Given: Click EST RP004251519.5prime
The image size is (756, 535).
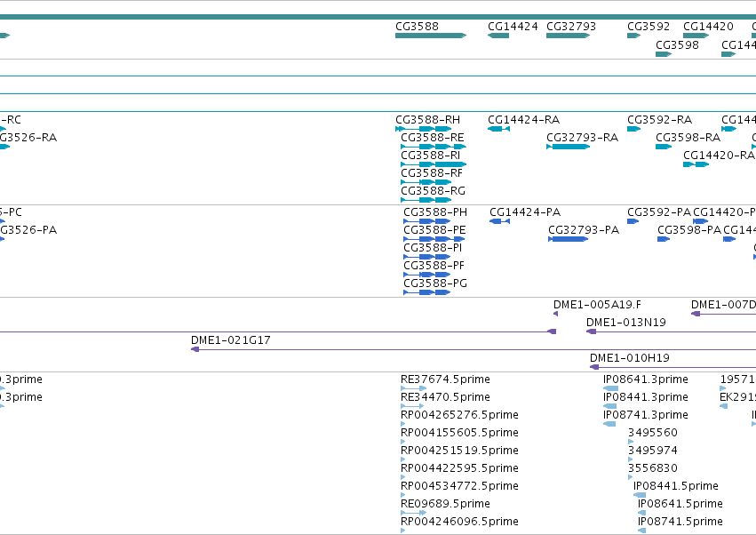Looking at the screenshot, I should pyautogui.click(x=403, y=459).
